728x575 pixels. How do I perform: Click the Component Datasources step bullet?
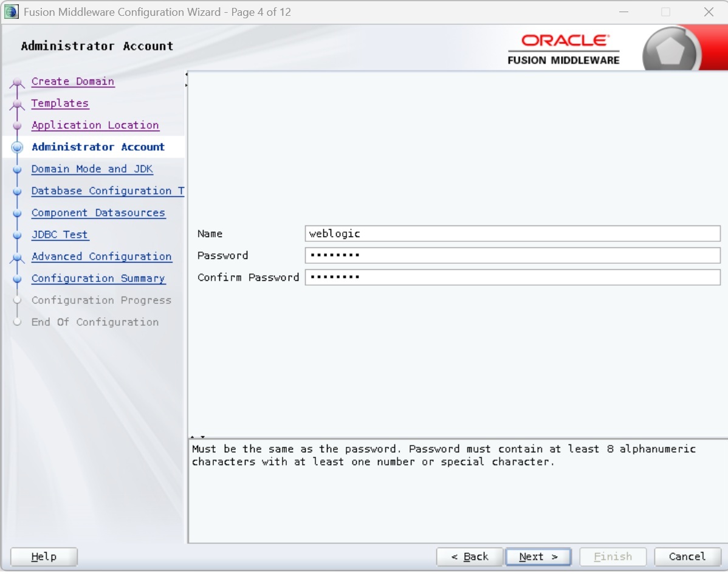point(17,213)
